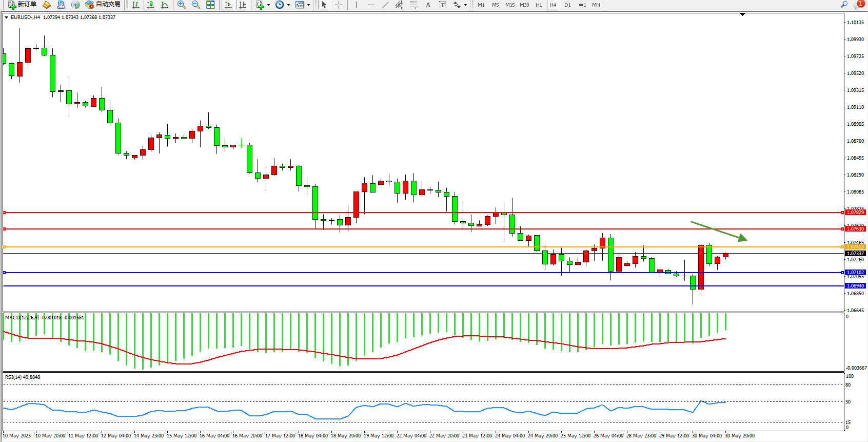Expand the indicators list dropdown arrow

pos(268,5)
